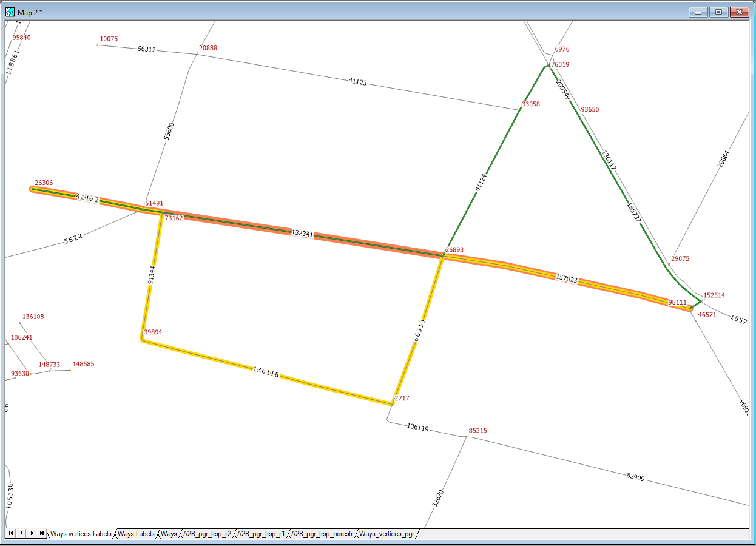Image resolution: width=756 pixels, height=546 pixels.
Task: Select vertex label 20888
Action: tap(208, 48)
